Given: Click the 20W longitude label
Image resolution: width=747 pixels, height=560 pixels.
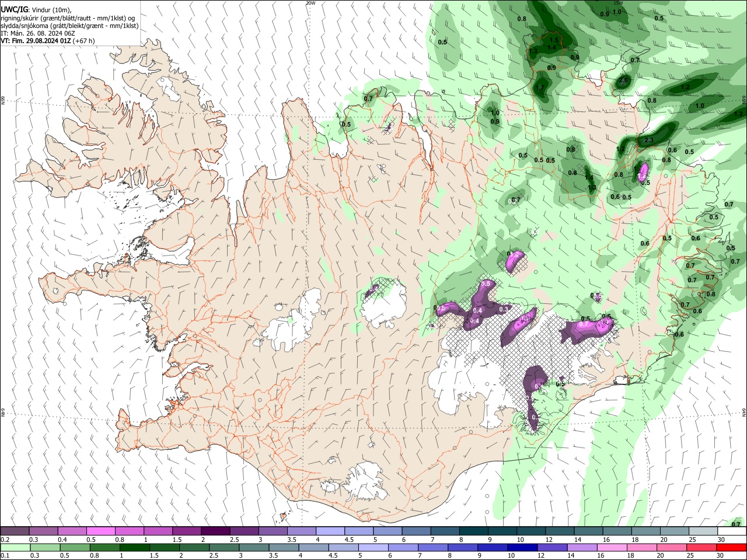Looking at the screenshot, I should (x=310, y=3).
